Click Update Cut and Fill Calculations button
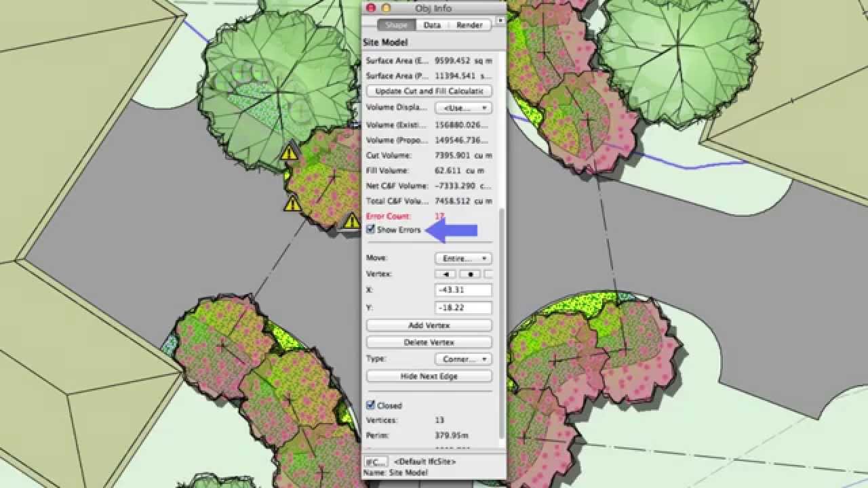This screenshot has width=868, height=488. (429, 91)
